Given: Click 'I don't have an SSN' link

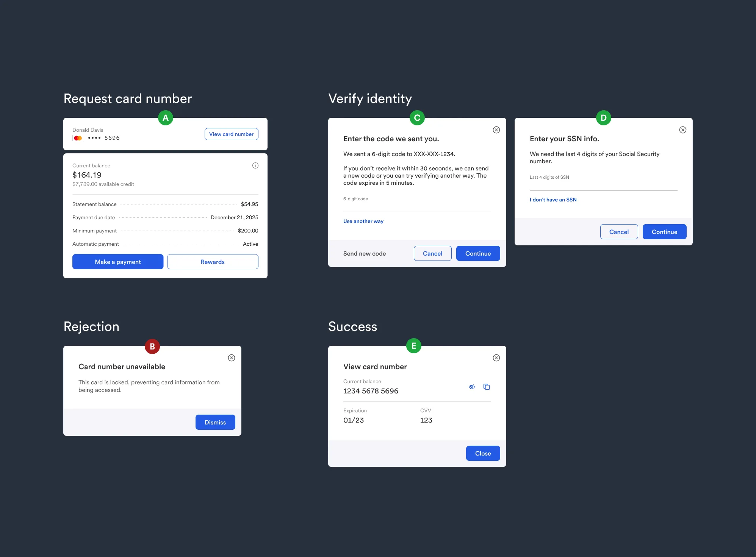Looking at the screenshot, I should pos(553,200).
